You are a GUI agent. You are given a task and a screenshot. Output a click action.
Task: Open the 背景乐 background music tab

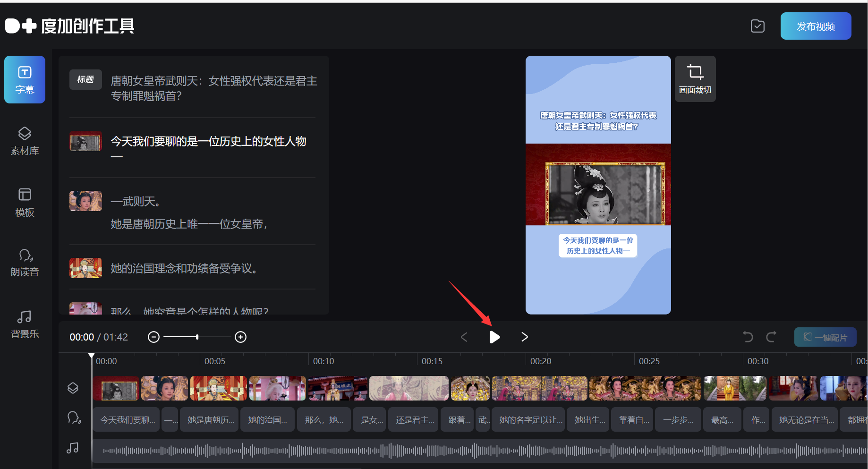(x=25, y=324)
